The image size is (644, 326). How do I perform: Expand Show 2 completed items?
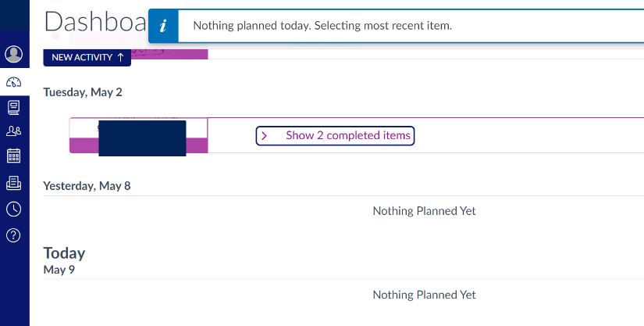(x=347, y=136)
